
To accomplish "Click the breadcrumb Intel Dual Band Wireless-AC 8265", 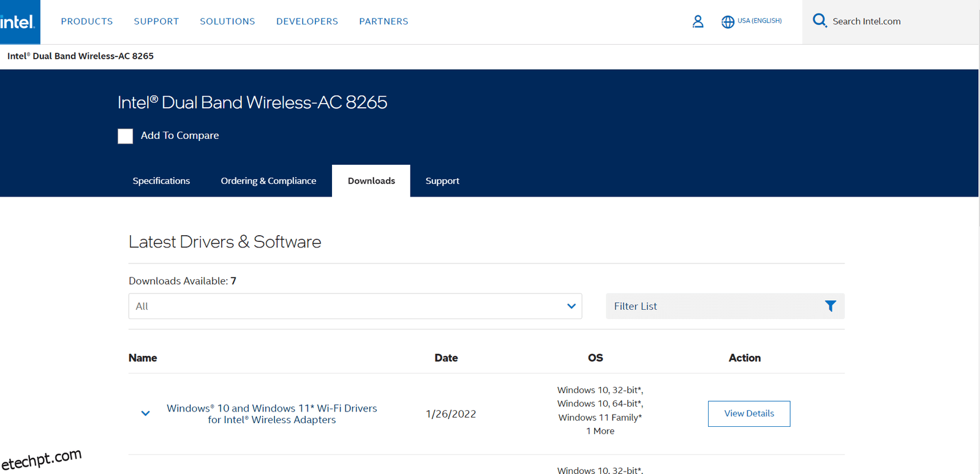I will coord(80,56).
